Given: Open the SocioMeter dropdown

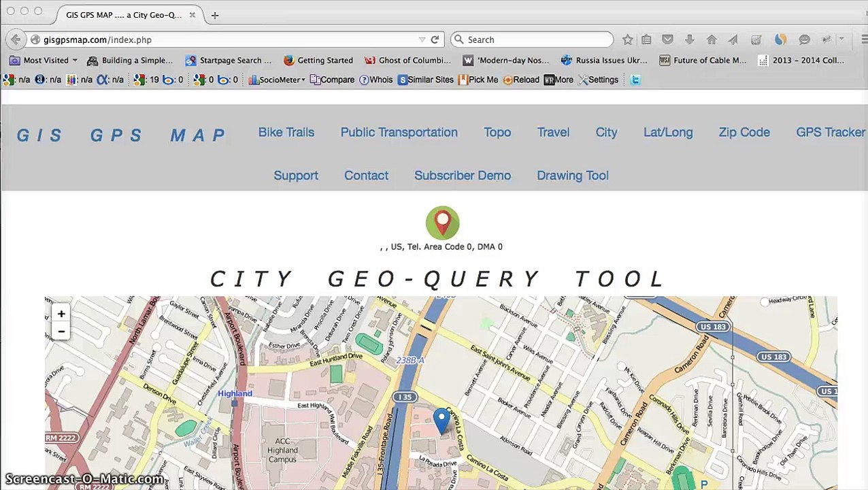Looking at the screenshot, I should pos(276,80).
